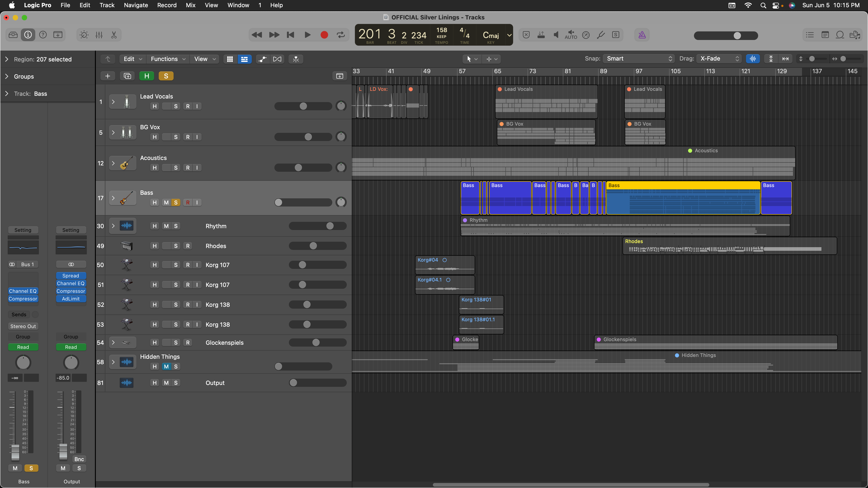Adjust the Rhodes track volume slider

[313, 246]
